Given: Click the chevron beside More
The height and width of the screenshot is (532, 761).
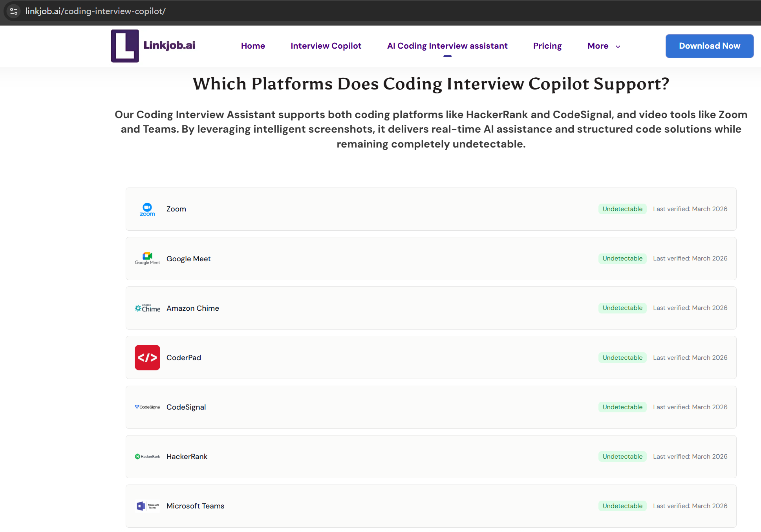Looking at the screenshot, I should click(x=618, y=47).
